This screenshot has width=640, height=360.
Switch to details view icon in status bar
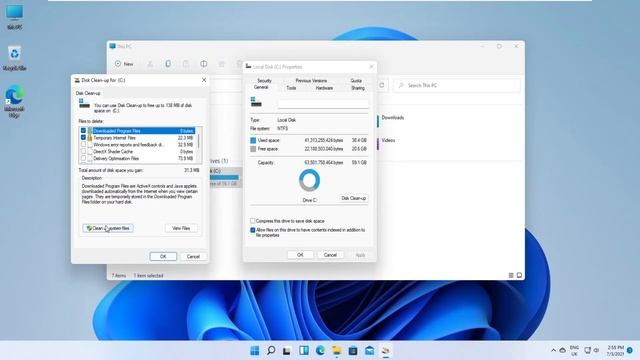click(x=511, y=276)
